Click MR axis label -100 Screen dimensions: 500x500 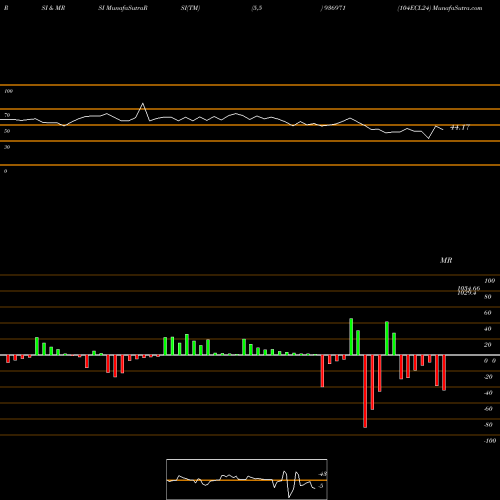(x=490, y=441)
